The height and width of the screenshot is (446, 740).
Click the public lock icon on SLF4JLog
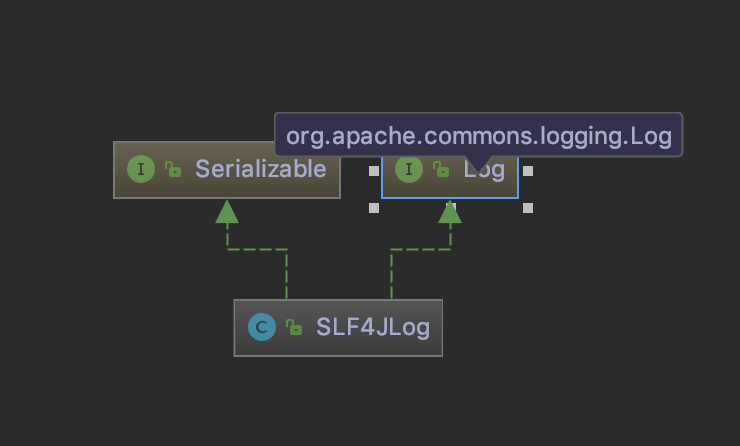coord(294,327)
